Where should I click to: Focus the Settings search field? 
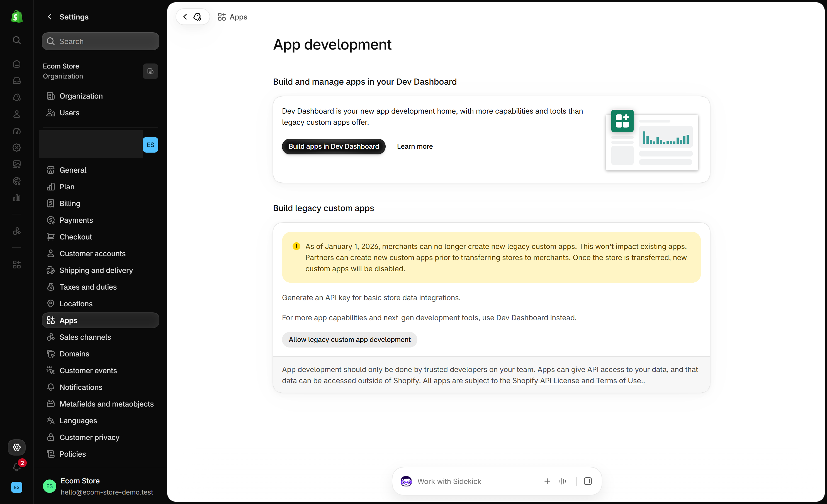tap(100, 41)
